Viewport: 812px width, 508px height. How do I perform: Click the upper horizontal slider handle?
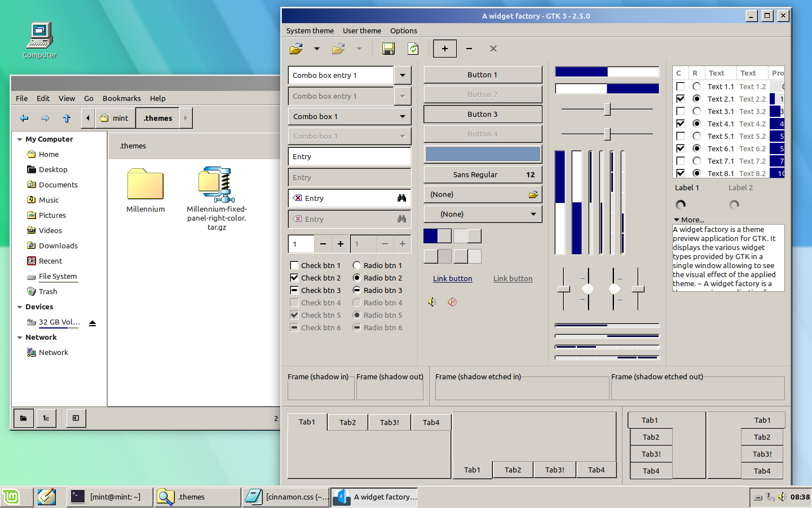(x=607, y=109)
